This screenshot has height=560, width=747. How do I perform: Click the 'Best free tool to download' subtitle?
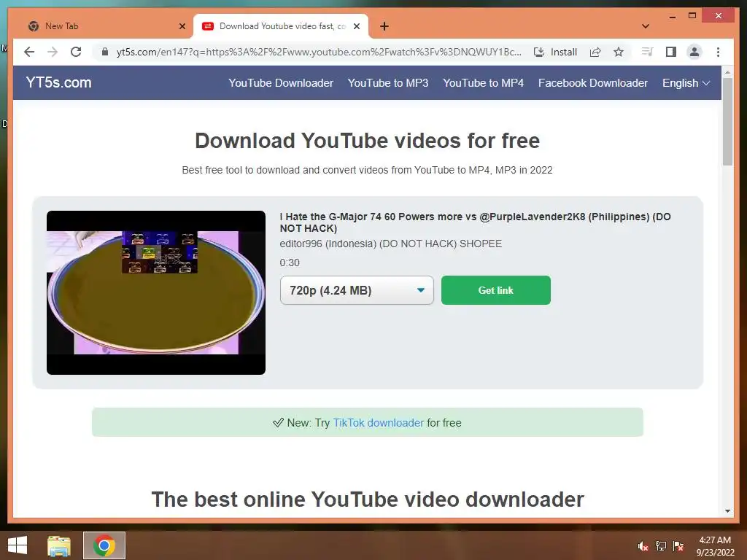pyautogui.click(x=368, y=170)
